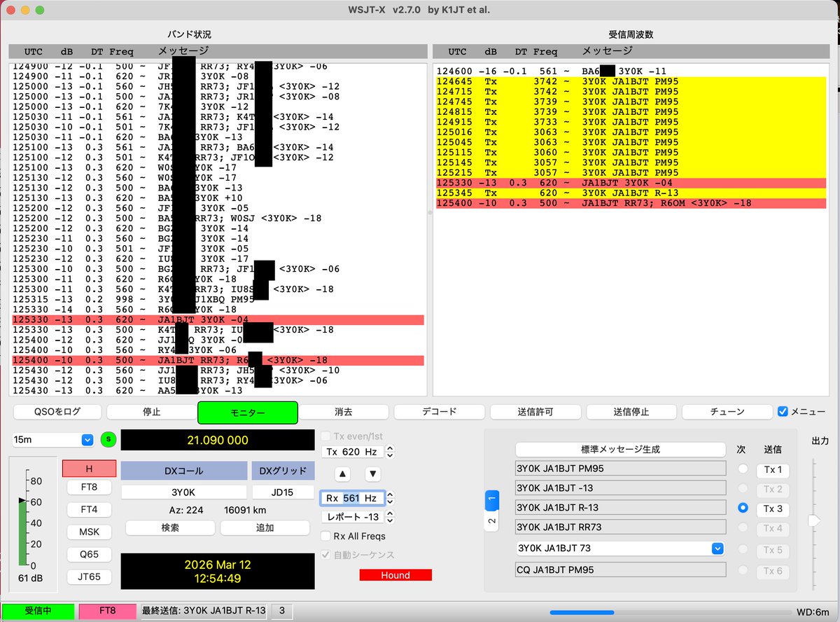Screen dimensions: 840x622
Task: Click the DXグリッド field containing JD15
Action: pos(283,492)
